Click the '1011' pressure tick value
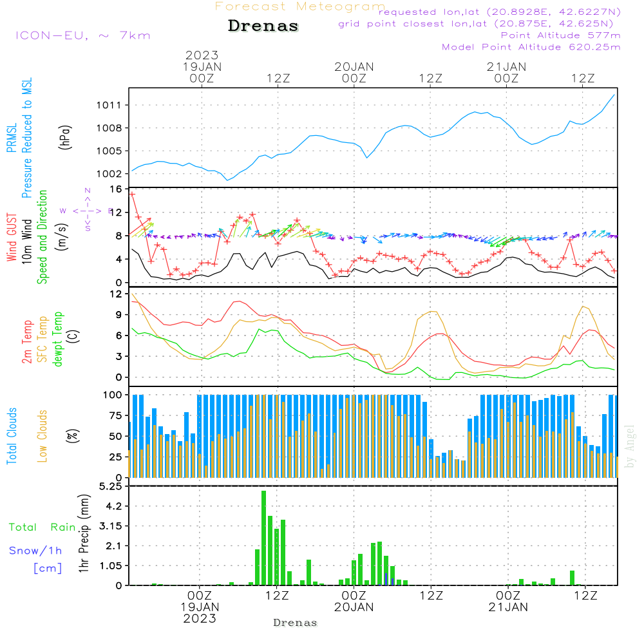The image size is (644, 644). click(109, 106)
